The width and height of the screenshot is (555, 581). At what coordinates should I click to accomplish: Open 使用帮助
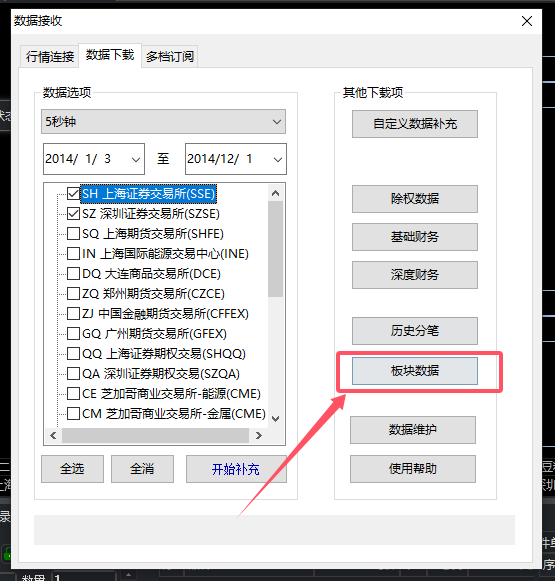tap(413, 469)
